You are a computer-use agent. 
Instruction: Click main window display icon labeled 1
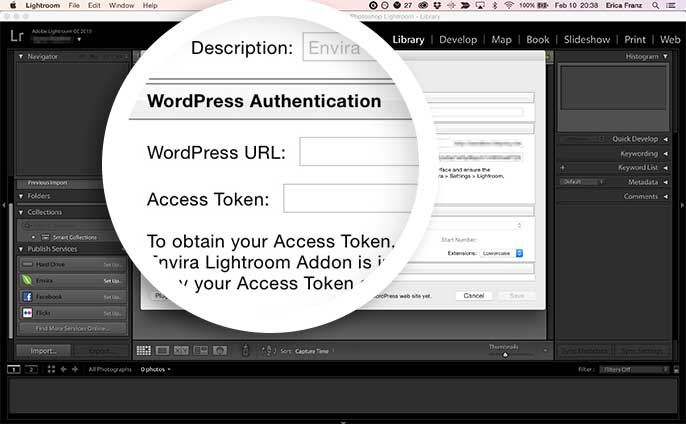(14, 369)
